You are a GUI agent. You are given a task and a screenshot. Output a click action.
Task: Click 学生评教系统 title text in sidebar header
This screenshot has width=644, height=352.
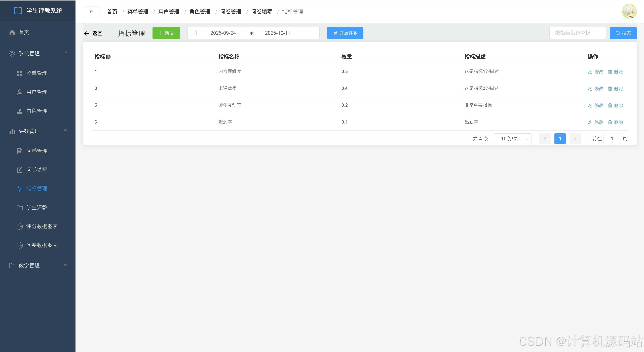(45, 11)
